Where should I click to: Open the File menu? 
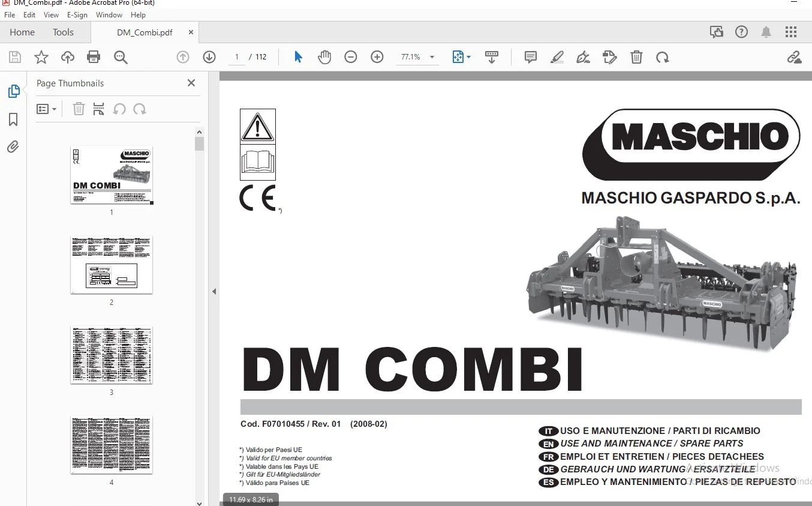[10, 15]
